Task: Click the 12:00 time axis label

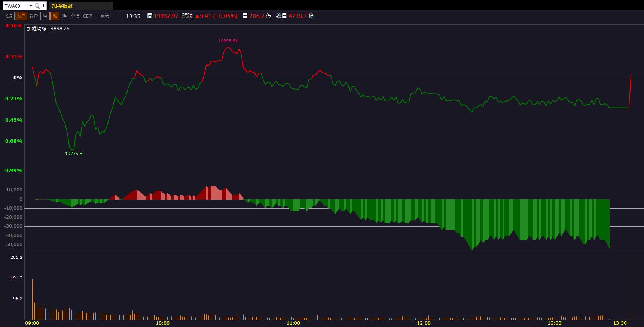Action: coord(424,323)
